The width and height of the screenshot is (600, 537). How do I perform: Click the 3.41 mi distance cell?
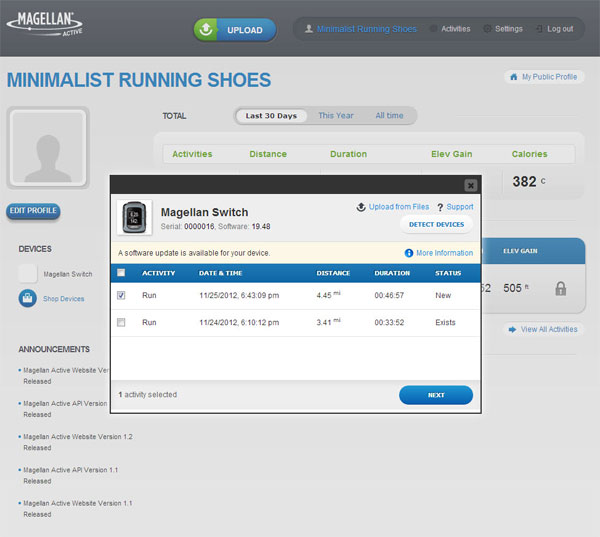tap(328, 322)
